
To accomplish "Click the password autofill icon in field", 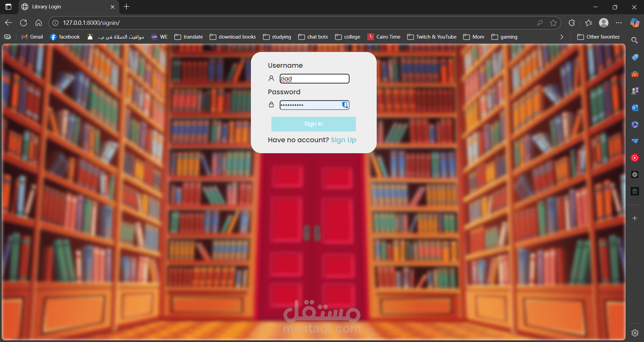I will pyautogui.click(x=345, y=105).
